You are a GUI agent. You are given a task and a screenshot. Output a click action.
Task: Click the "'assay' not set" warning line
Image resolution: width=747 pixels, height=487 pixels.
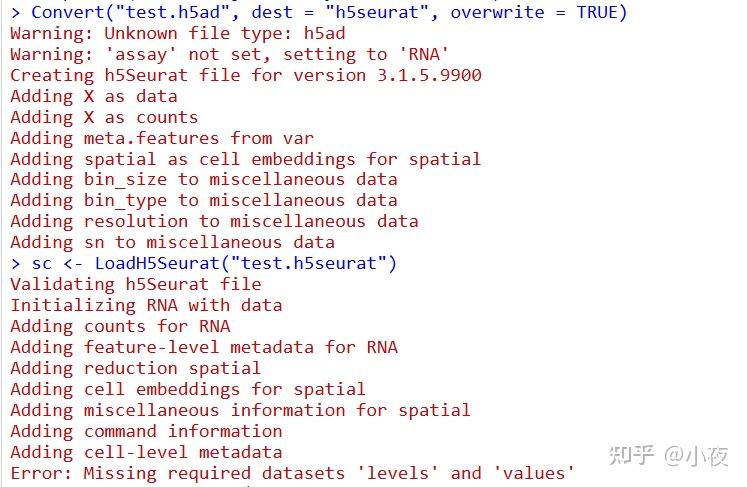tap(229, 54)
